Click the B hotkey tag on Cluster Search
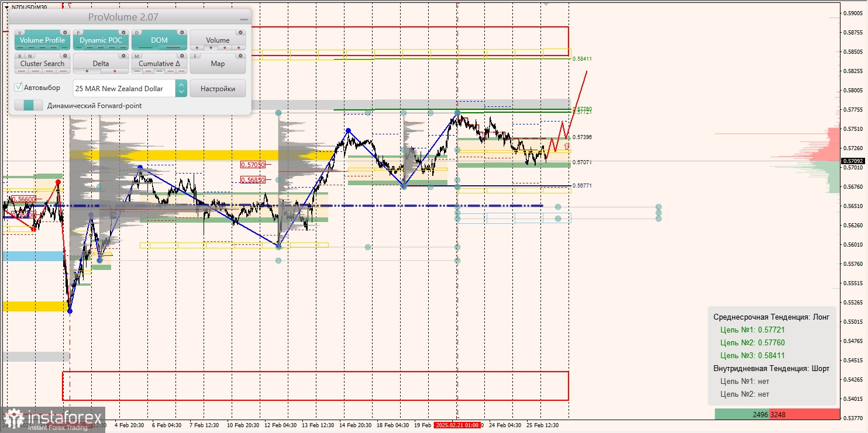 [20, 56]
